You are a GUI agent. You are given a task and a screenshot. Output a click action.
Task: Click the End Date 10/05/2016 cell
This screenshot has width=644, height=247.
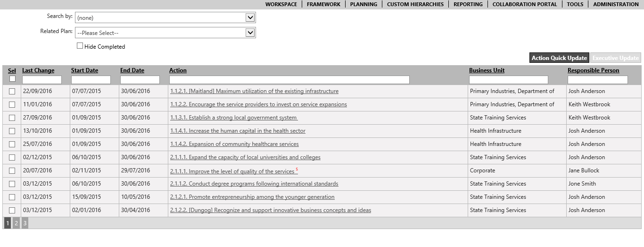click(136, 197)
